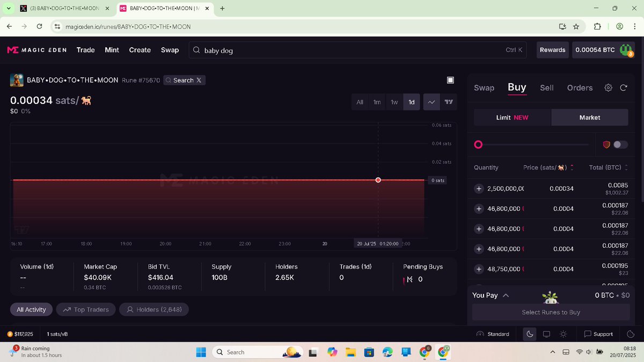Switch to the Swap tab in order panel
This screenshot has height=362, width=644.
point(484,87)
